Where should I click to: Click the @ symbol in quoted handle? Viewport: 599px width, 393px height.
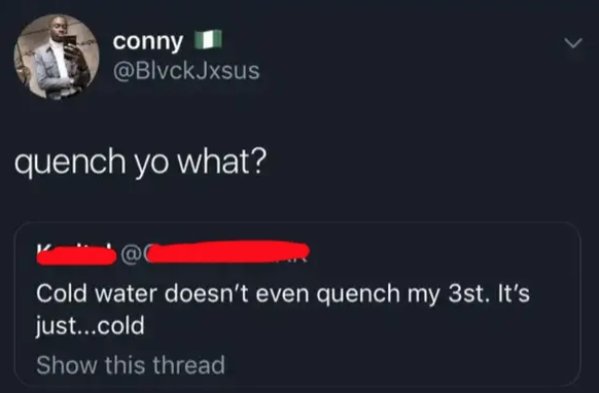pyautogui.click(x=130, y=255)
